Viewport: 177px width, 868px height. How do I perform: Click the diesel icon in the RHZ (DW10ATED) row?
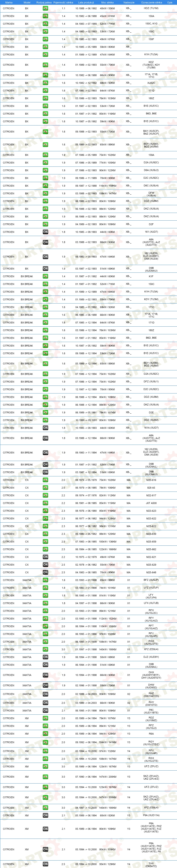pos(45,694)
